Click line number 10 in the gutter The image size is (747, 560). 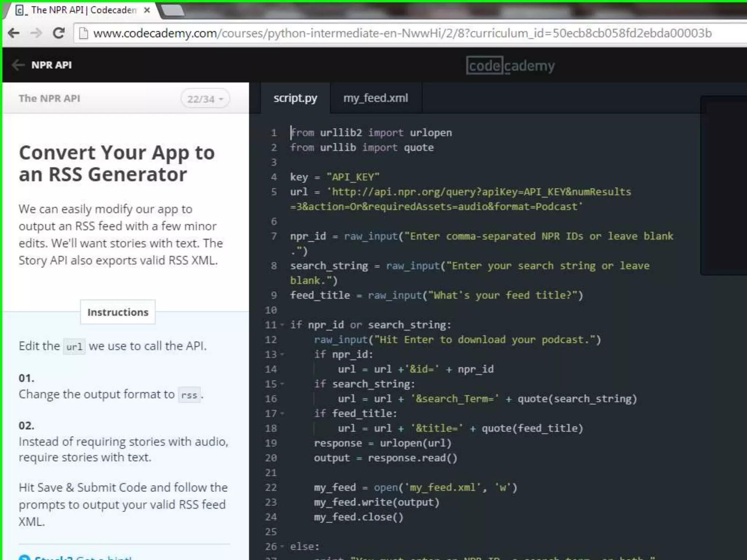point(271,310)
